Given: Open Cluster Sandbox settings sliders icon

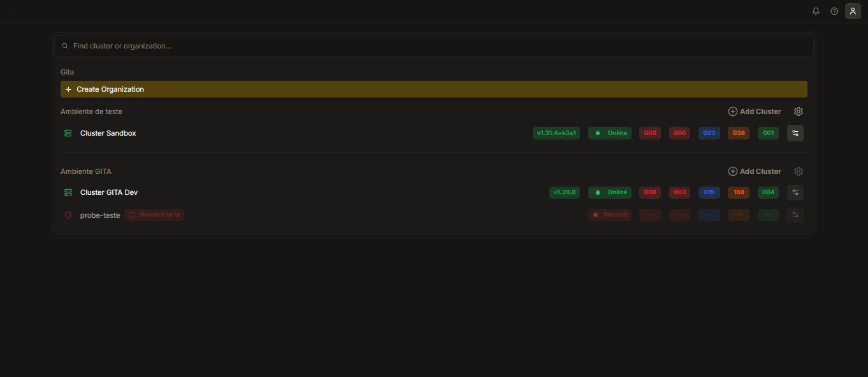Looking at the screenshot, I should point(795,133).
